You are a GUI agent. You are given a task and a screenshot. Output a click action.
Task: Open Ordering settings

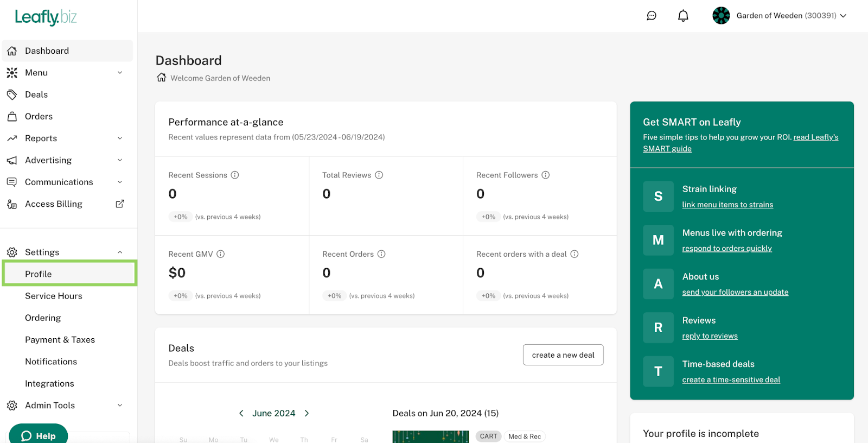click(43, 318)
